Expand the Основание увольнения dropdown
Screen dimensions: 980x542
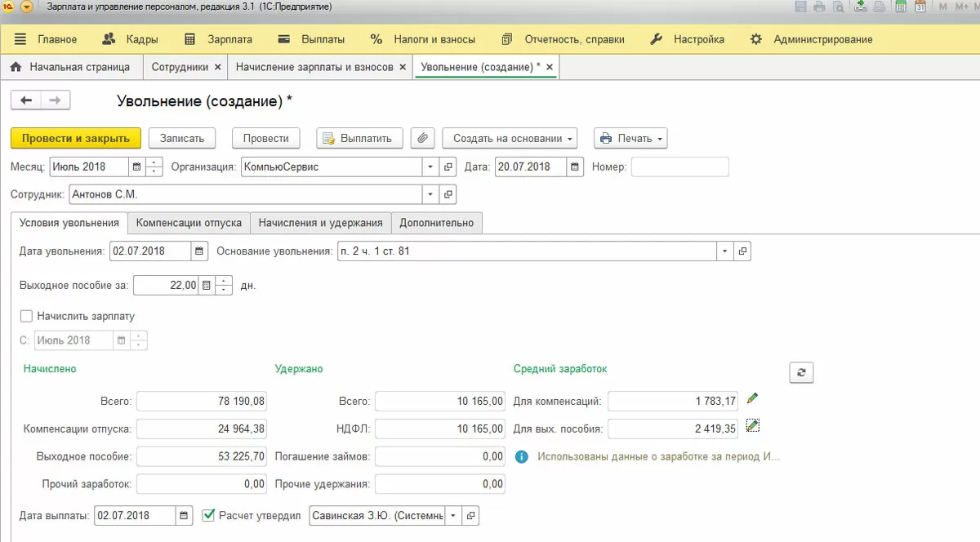click(725, 251)
